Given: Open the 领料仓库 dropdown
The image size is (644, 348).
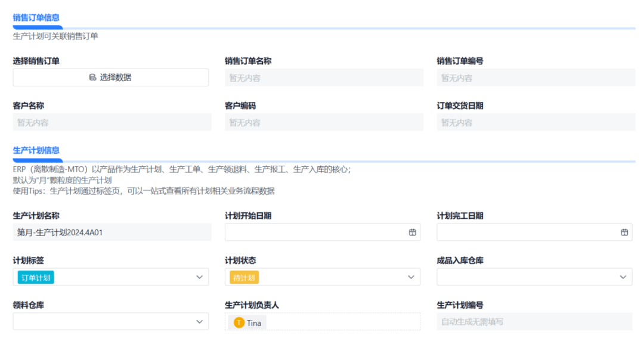Looking at the screenshot, I should coord(111,322).
